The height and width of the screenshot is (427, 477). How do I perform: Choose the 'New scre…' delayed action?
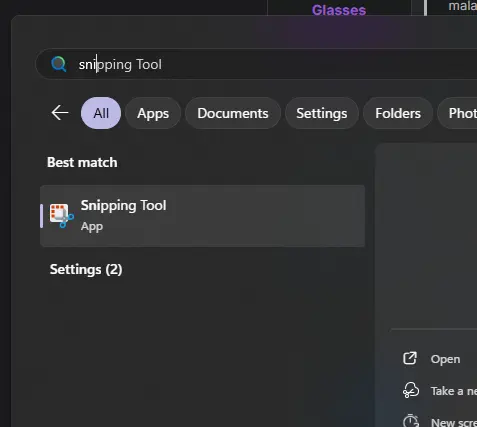pyautogui.click(x=454, y=422)
